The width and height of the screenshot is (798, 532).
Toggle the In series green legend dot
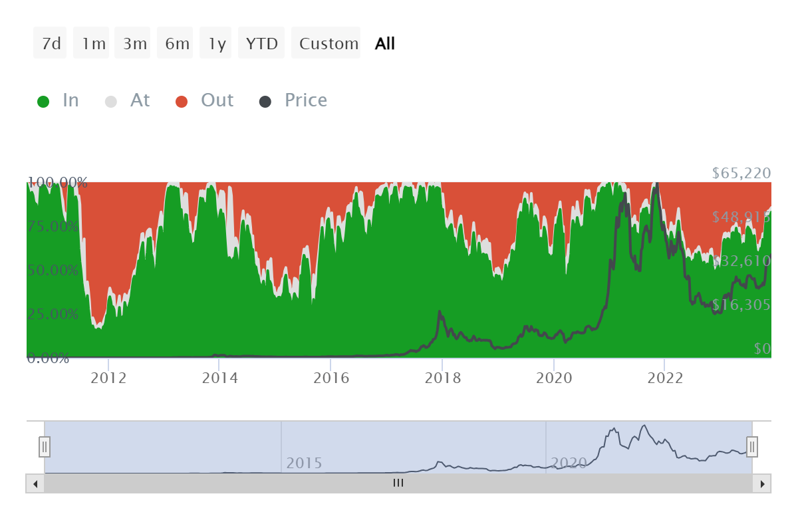[x=43, y=102]
